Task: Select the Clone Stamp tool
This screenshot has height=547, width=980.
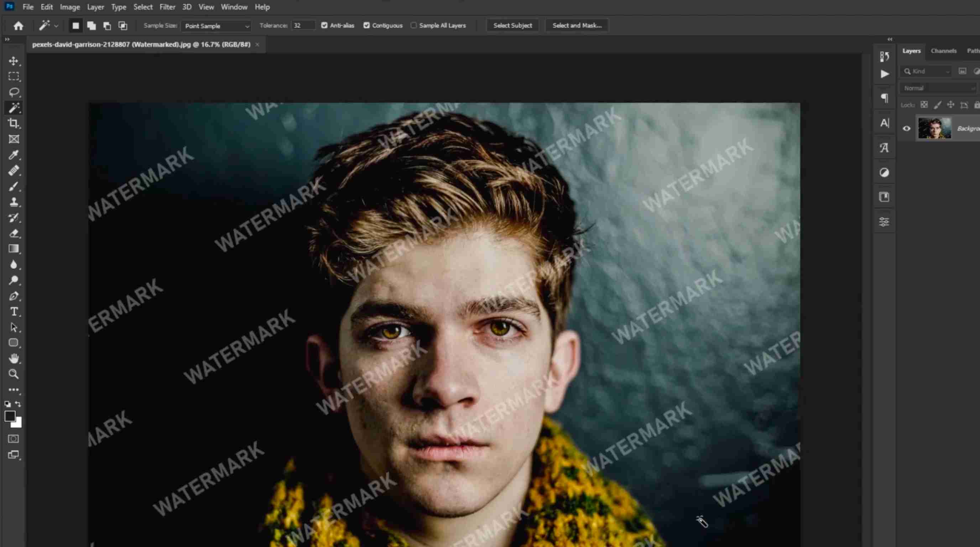Action: 14,202
